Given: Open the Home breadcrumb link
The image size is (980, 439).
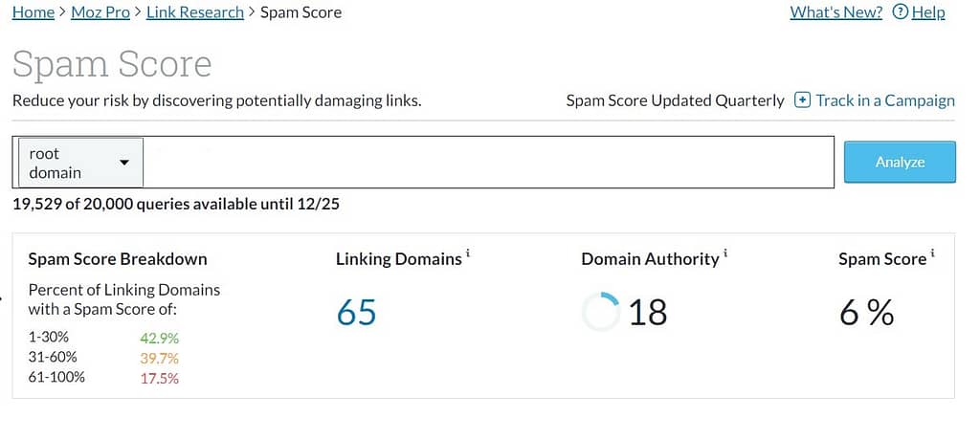Looking at the screenshot, I should pyautogui.click(x=33, y=12).
